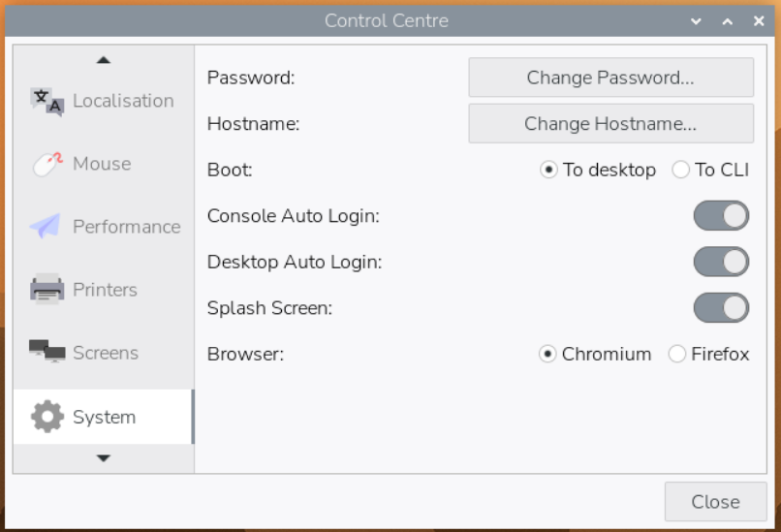Turn off the Splash Screen toggle

[721, 308]
